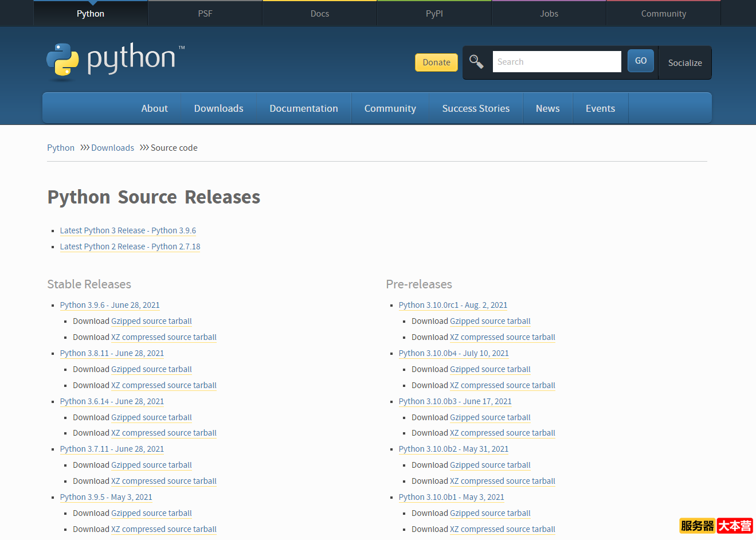Image resolution: width=756 pixels, height=540 pixels.
Task: Download XZ compressed tarball for Python 3.10.0b3
Action: pos(503,433)
